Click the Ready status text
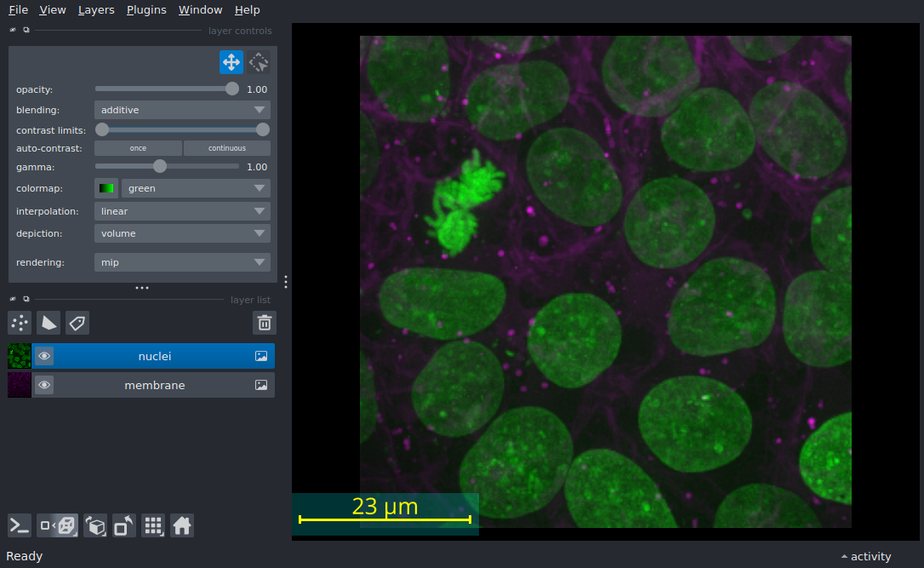924x568 pixels. coord(24,556)
